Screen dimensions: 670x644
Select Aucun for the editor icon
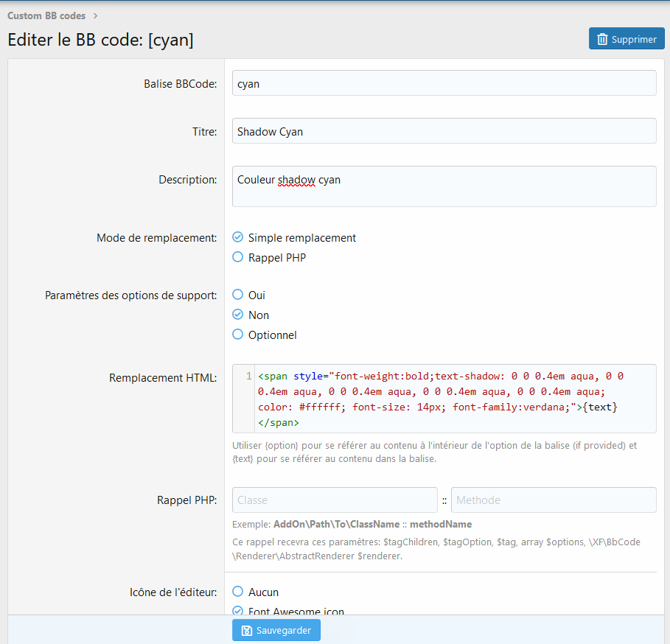pyautogui.click(x=237, y=592)
